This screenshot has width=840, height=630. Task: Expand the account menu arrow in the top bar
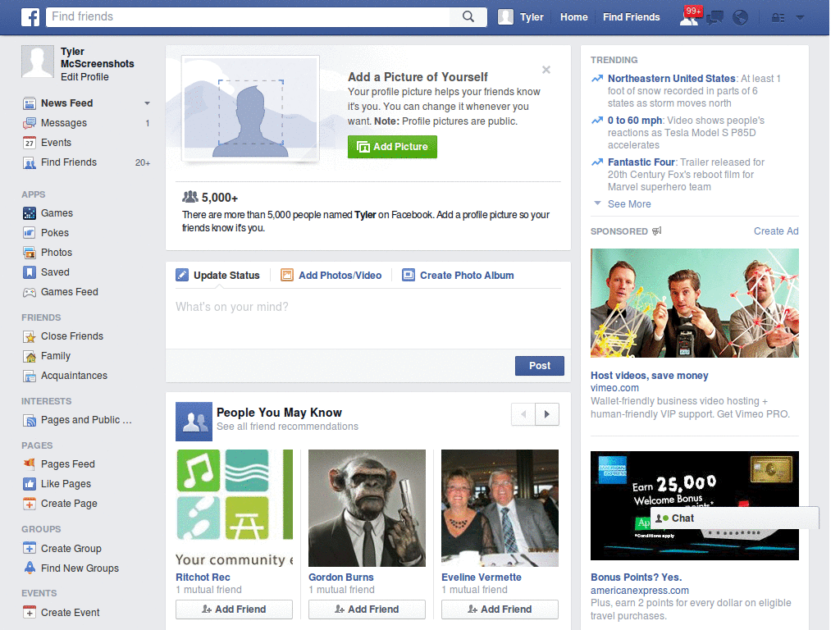tap(801, 18)
